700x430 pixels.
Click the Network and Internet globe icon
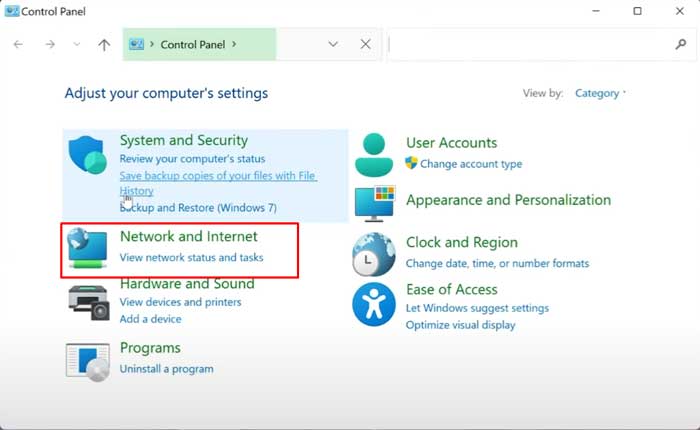pyautogui.click(x=87, y=249)
